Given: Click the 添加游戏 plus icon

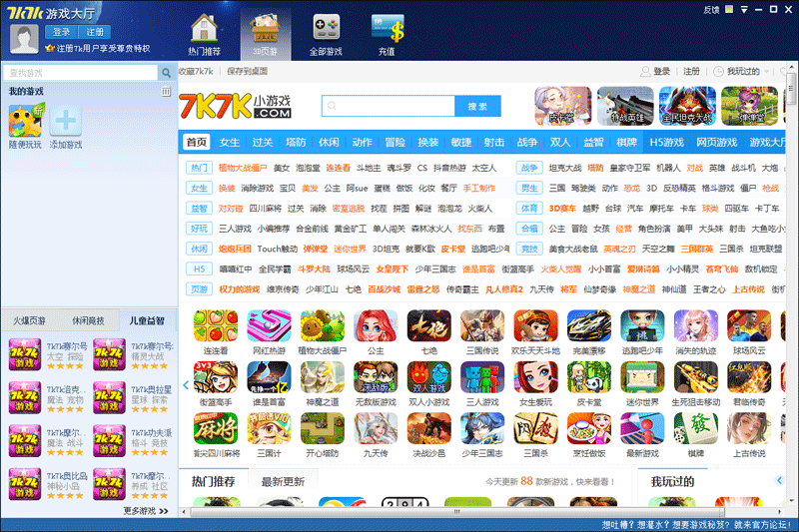Looking at the screenshot, I should pos(66,121).
